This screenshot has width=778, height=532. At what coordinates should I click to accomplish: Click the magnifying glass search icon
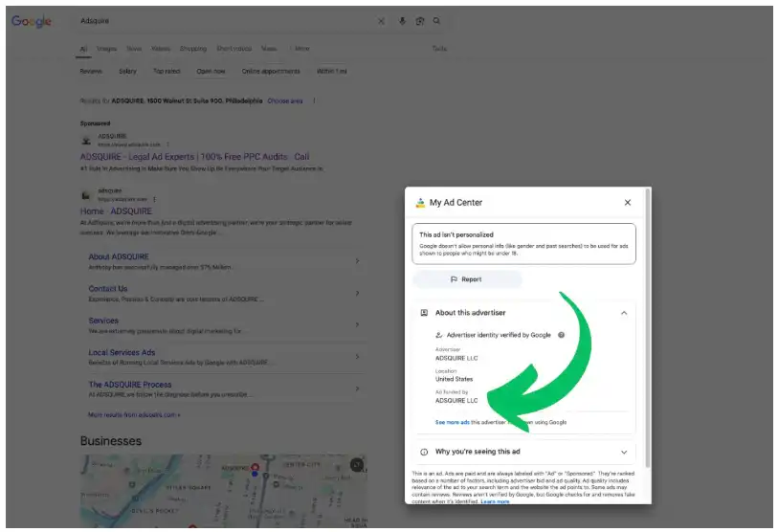(437, 21)
